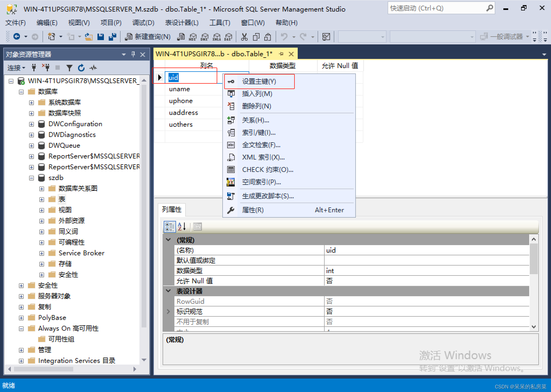The height and width of the screenshot is (392, 551).
Task: Expand the 标识规范 property row
Action: coord(169,312)
